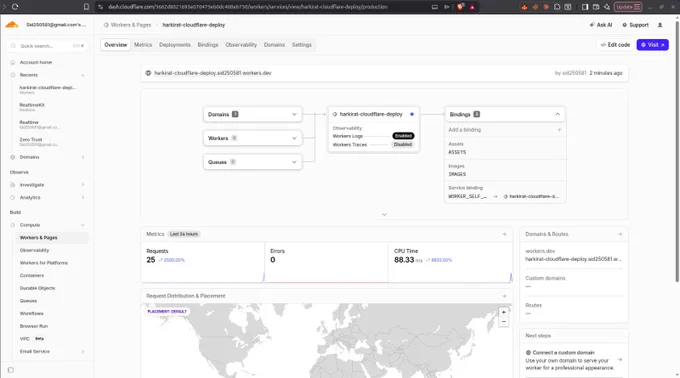Image resolution: width=680 pixels, height=378 pixels.
Task: Open VPC Beta in sidebar
Action: (32, 339)
